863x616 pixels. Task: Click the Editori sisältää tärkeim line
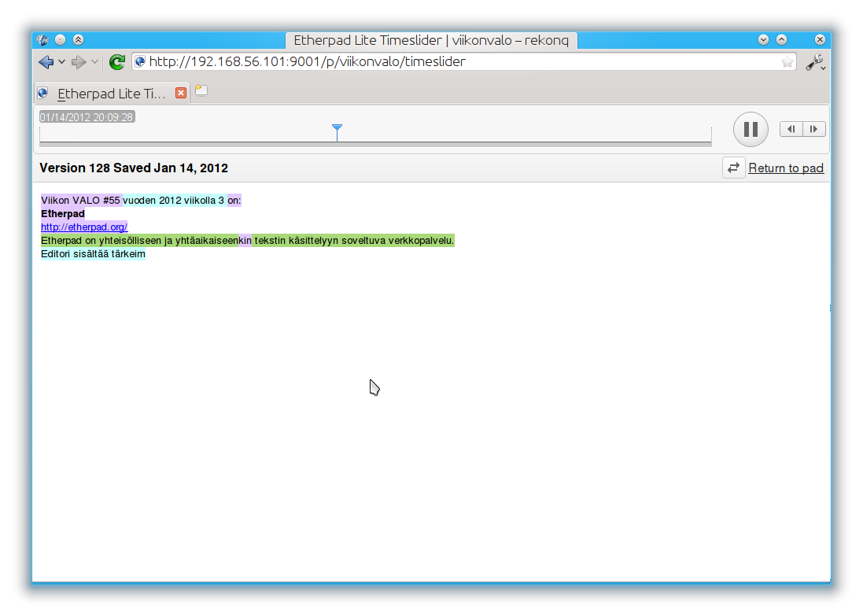click(93, 254)
